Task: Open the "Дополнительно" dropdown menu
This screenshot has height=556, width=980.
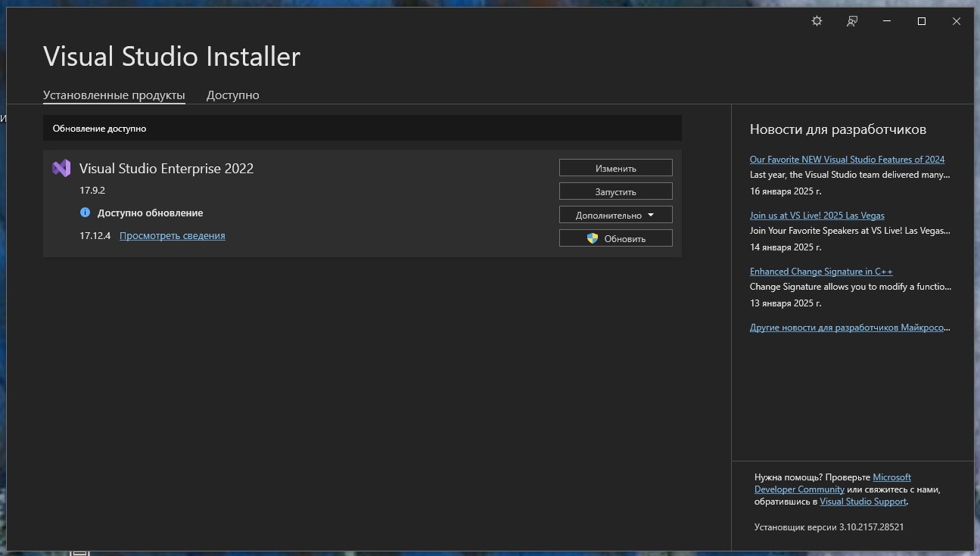Action: point(614,214)
